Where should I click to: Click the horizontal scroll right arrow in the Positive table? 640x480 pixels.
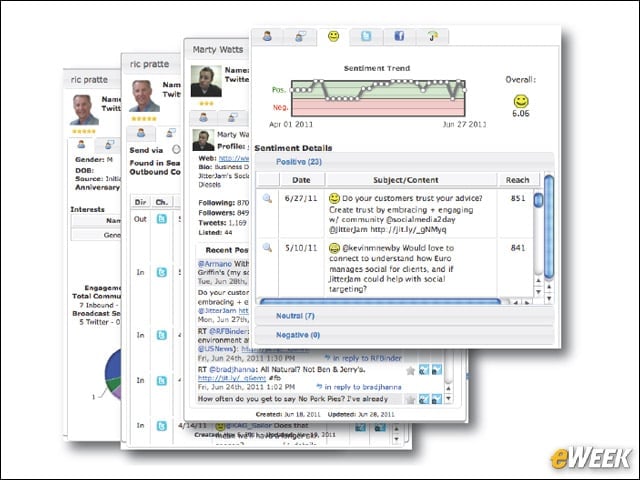[x=528, y=302]
